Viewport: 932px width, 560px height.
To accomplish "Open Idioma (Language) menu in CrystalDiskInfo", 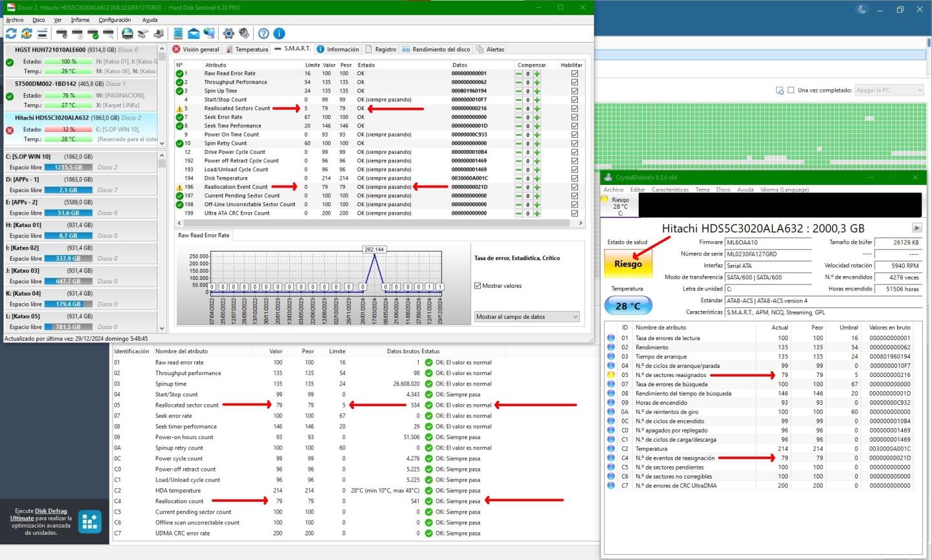I will tap(784, 190).
